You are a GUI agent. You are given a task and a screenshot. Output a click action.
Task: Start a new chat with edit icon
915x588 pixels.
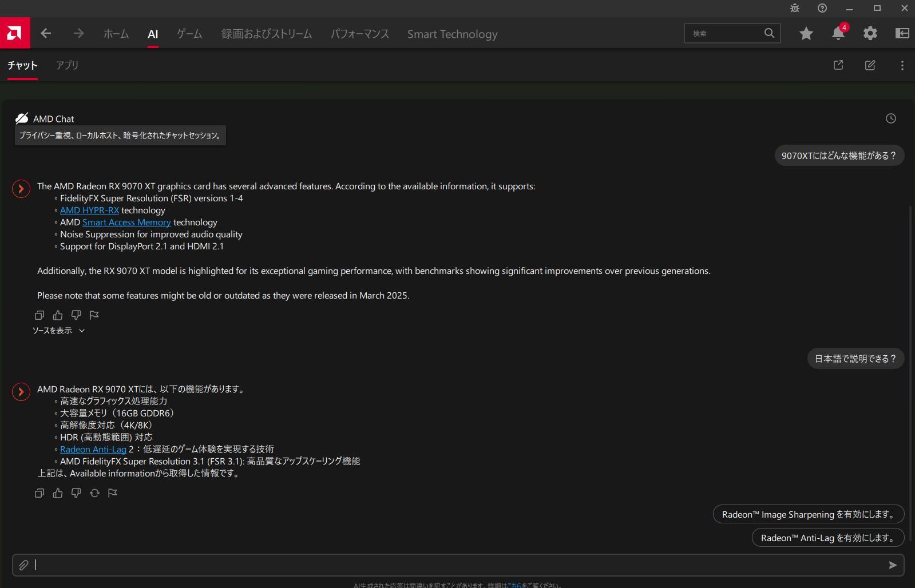(x=870, y=65)
